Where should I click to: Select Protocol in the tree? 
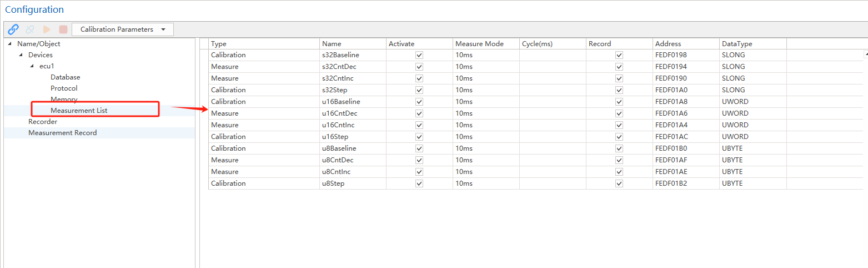click(64, 88)
